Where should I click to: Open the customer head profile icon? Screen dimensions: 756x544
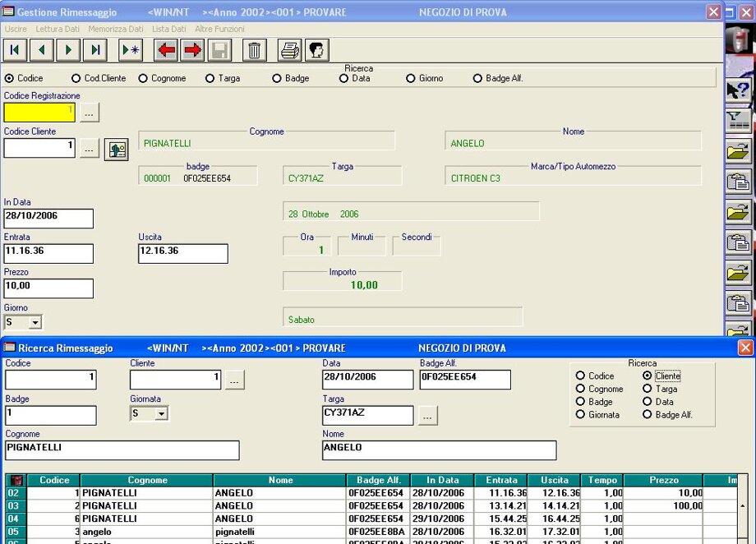pos(316,50)
